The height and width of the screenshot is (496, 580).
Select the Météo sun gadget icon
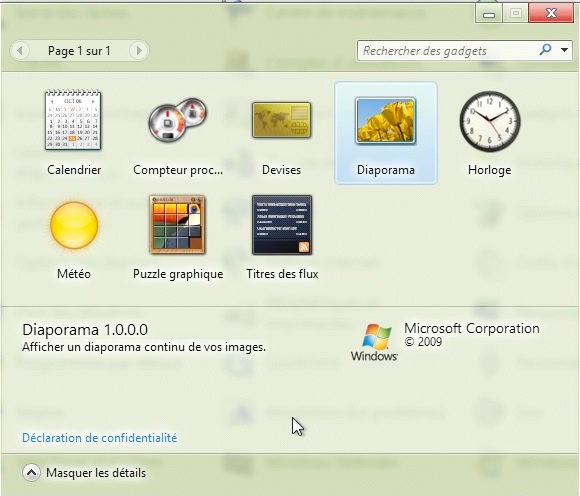(74, 225)
